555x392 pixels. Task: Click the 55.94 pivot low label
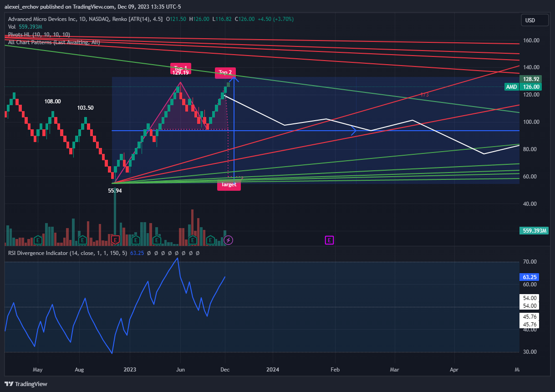(115, 191)
